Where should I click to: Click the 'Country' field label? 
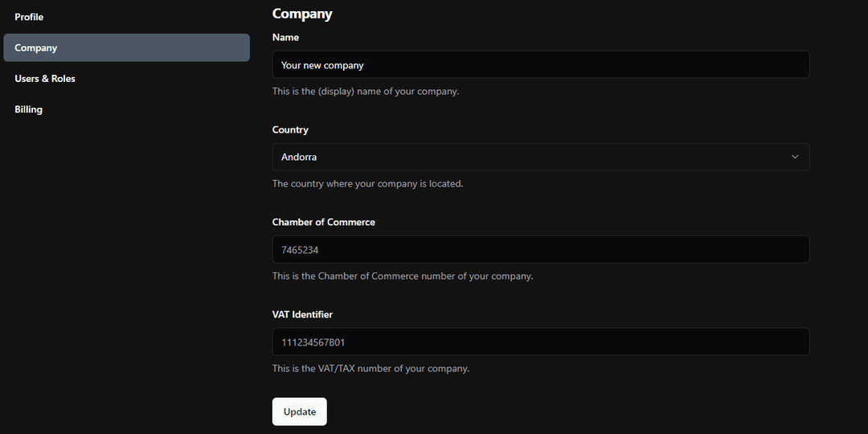point(290,129)
